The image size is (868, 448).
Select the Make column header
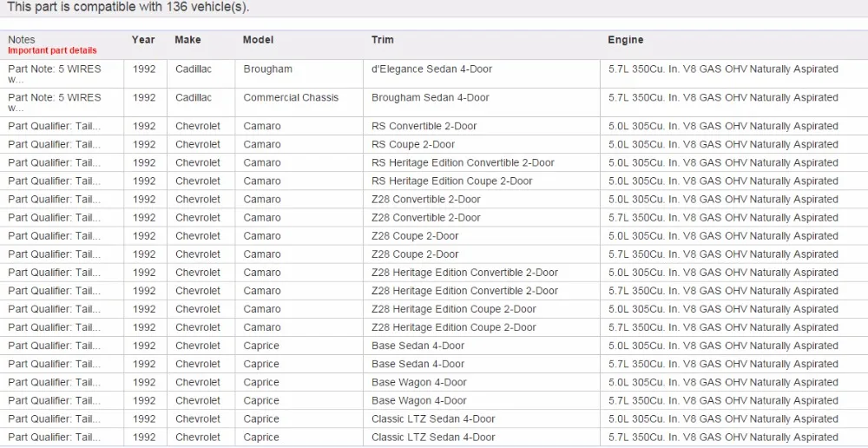click(x=187, y=40)
